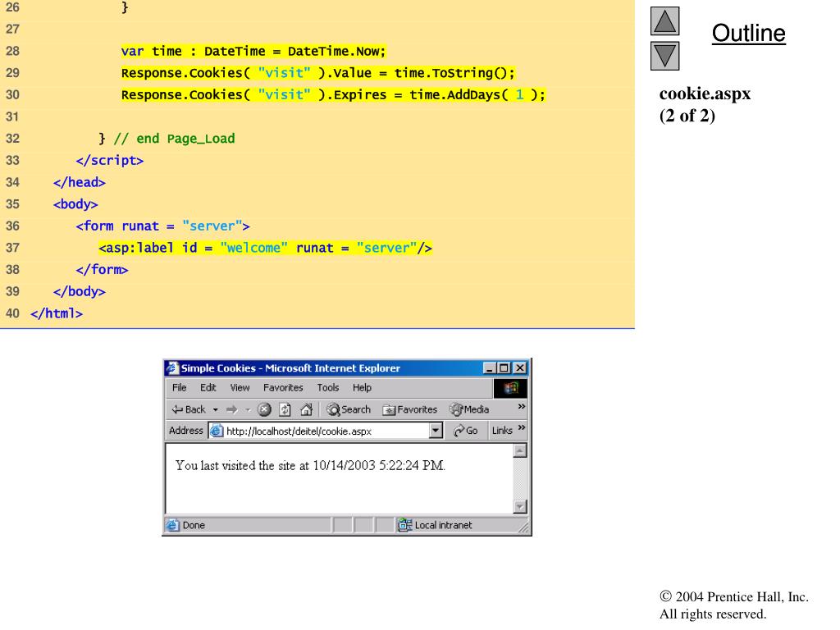Open the Help menu in Internet Explorer

[x=362, y=387]
